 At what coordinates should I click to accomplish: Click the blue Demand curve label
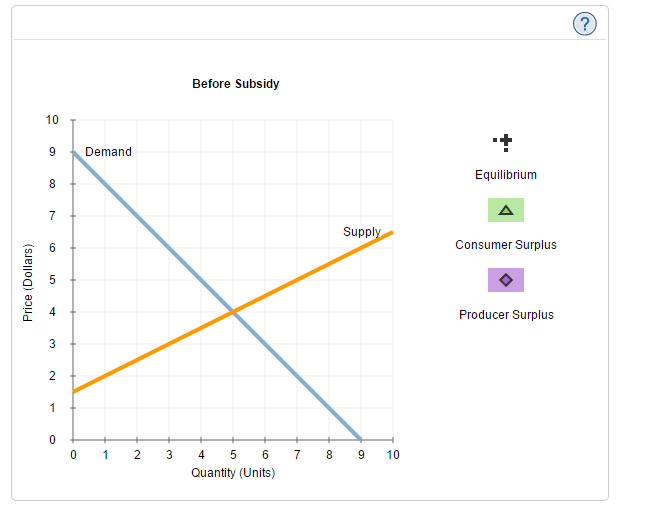[x=108, y=152]
